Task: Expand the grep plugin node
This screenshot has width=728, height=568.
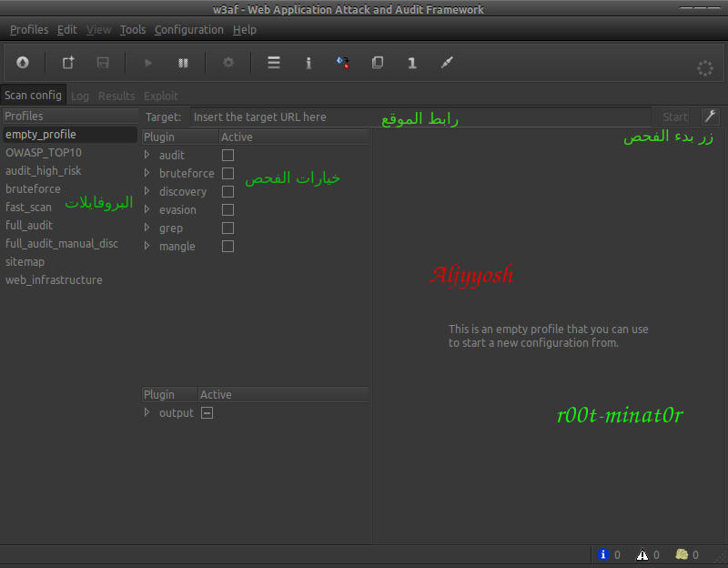Action: click(147, 228)
